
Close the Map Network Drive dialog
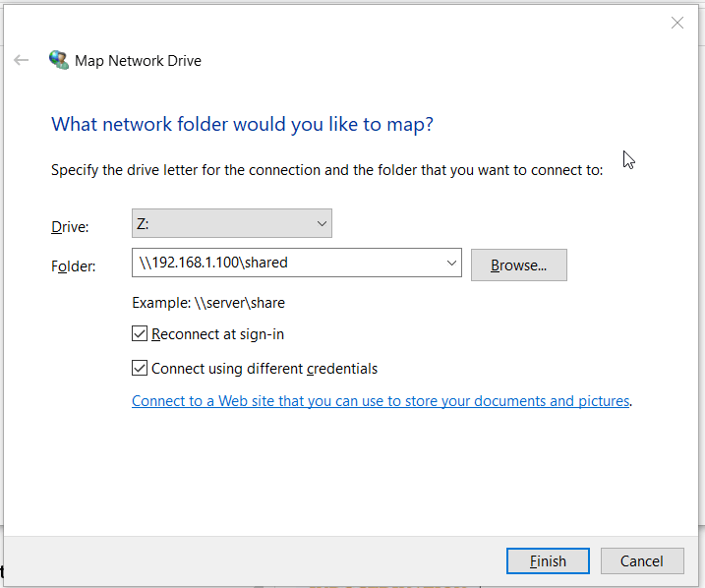[x=677, y=23]
